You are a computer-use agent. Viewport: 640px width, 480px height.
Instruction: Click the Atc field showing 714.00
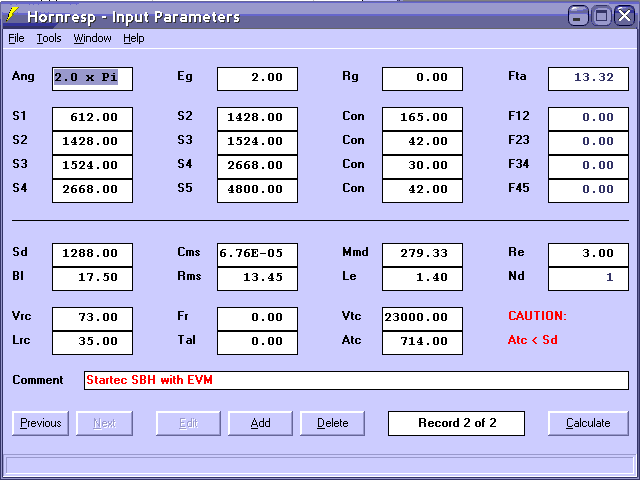click(422, 343)
